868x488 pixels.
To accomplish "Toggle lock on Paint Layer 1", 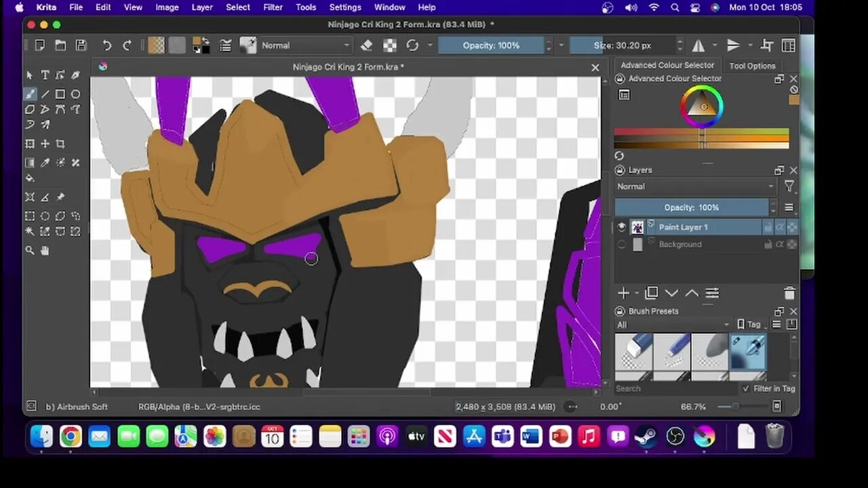I will (x=768, y=227).
